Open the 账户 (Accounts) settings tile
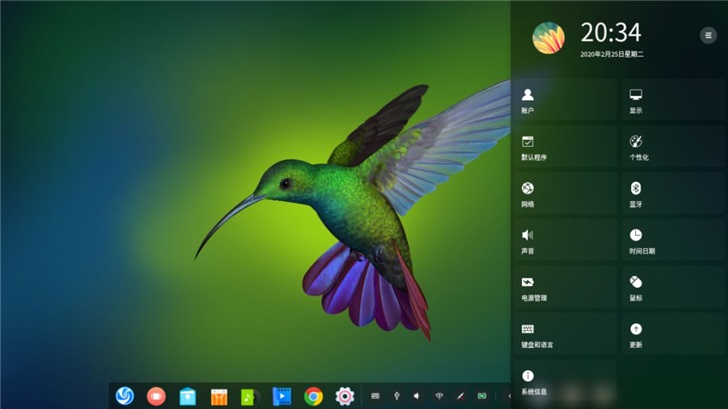The image size is (728, 409). 565,100
